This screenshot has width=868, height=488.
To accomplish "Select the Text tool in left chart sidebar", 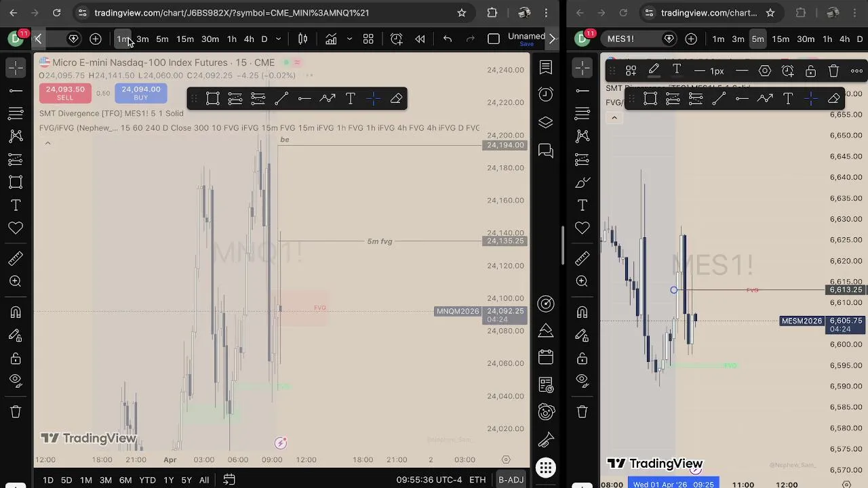I will click(16, 205).
